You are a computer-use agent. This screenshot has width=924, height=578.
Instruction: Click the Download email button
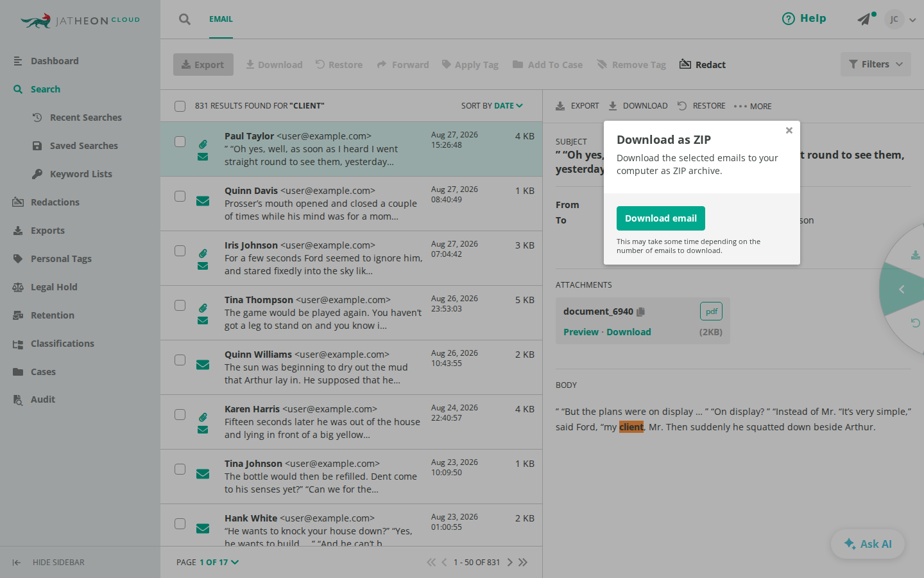point(661,218)
